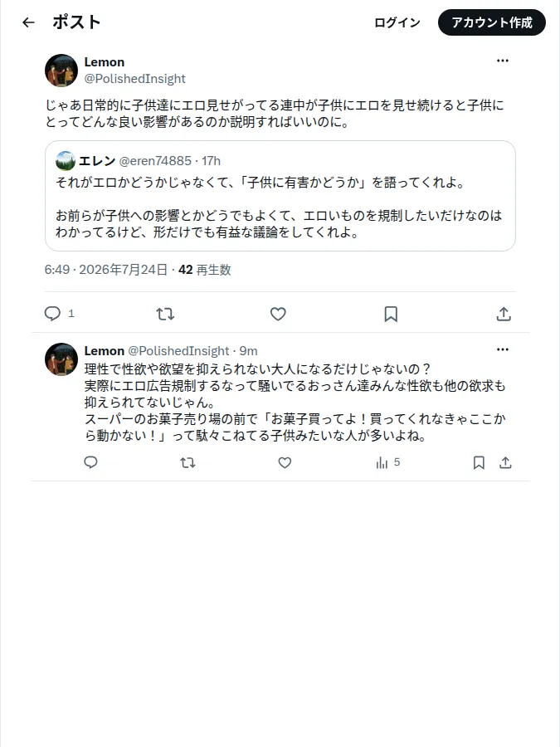Open reply icon on main post
Image resolution: width=560 pixels, height=747 pixels.
(x=52, y=314)
